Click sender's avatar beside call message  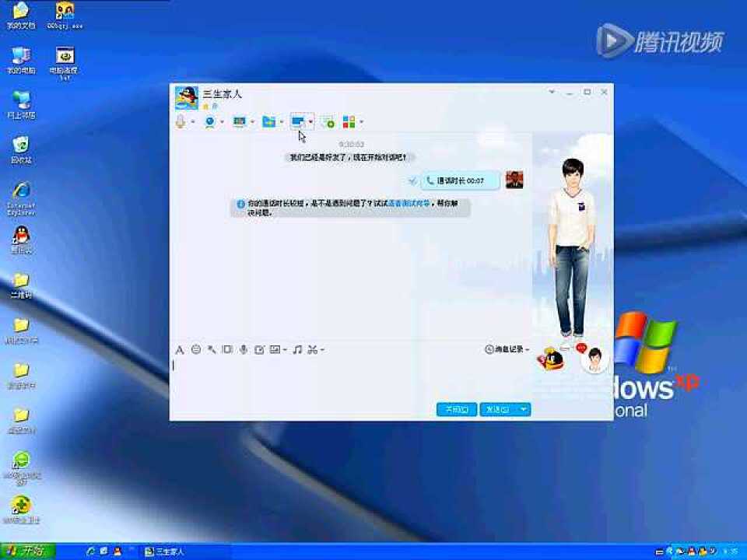[x=514, y=180]
